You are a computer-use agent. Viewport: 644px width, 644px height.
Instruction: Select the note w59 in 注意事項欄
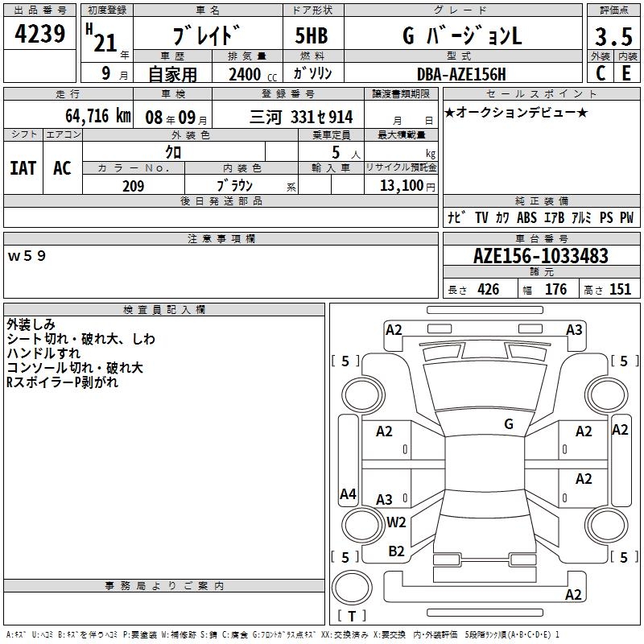pyautogui.click(x=27, y=256)
